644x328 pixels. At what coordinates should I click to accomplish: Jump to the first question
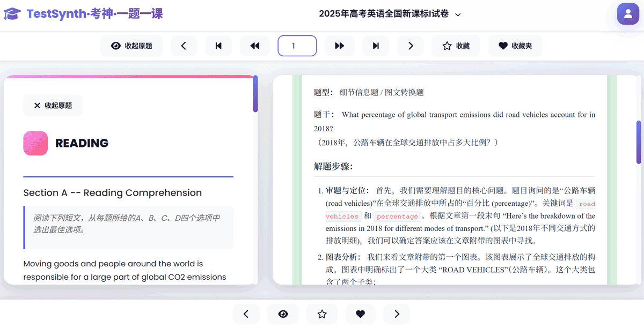218,46
